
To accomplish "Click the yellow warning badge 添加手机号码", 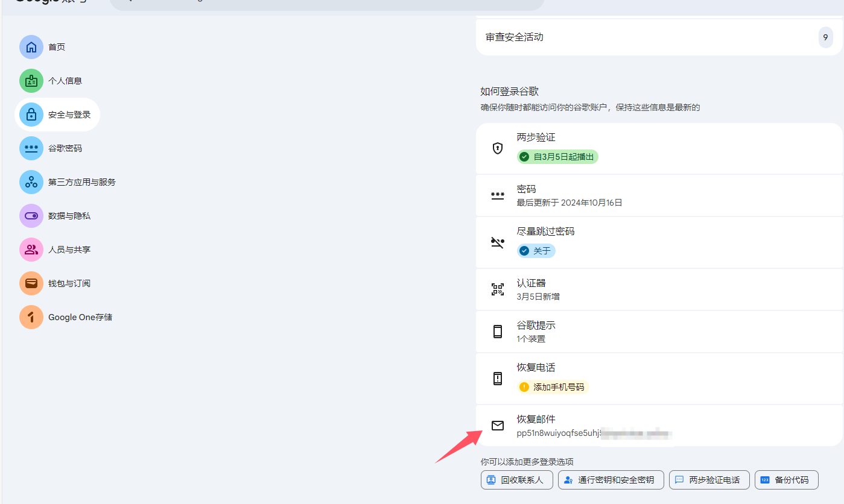I will click(553, 387).
